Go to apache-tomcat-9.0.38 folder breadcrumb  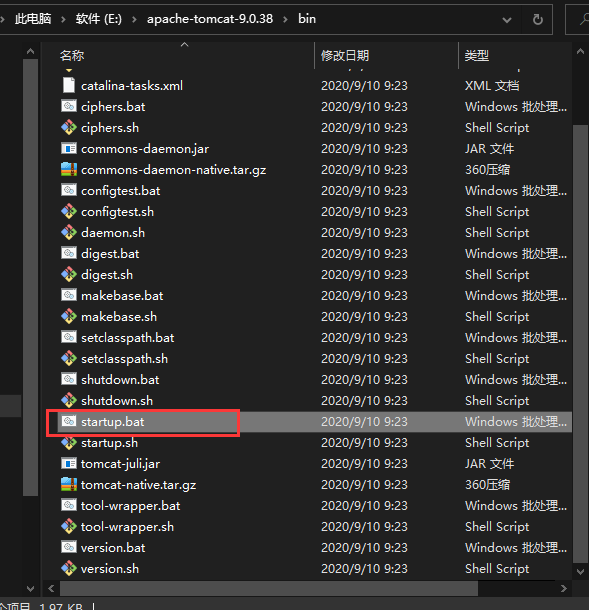pyautogui.click(x=210, y=19)
